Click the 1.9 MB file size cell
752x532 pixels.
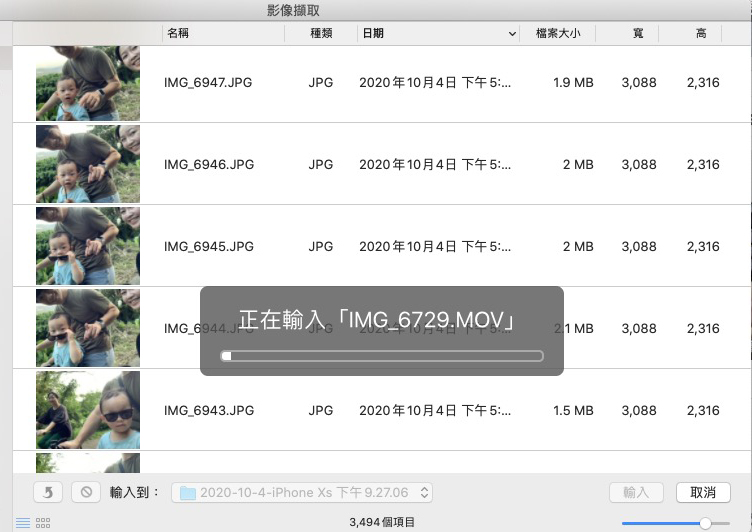point(573,83)
